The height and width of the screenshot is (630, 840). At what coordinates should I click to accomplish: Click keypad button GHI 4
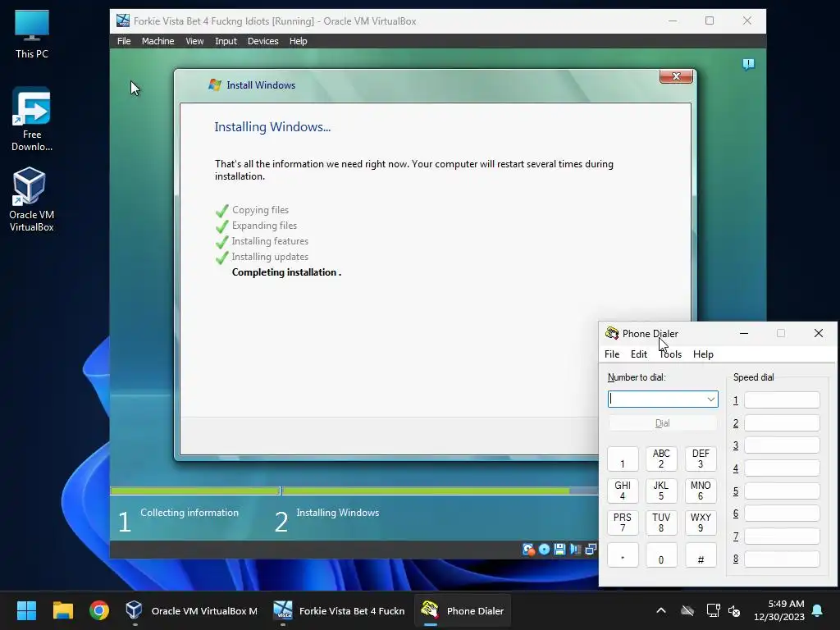(623, 491)
